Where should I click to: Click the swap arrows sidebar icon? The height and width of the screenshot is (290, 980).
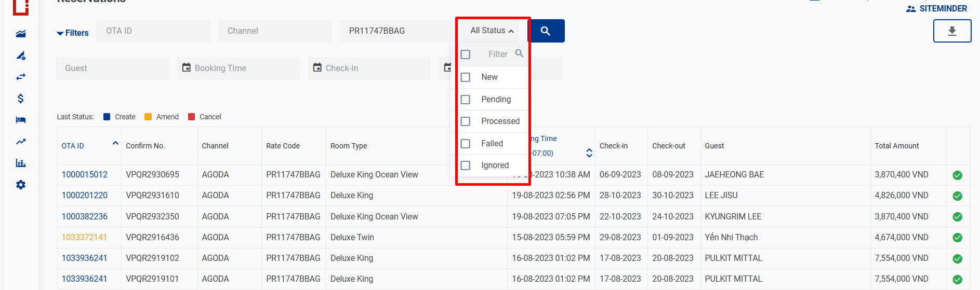pyautogui.click(x=21, y=77)
